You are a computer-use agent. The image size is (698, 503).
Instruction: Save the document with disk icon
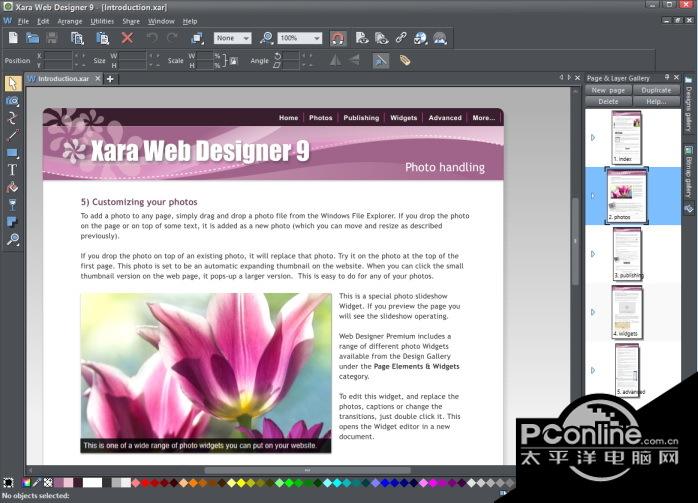(52, 38)
